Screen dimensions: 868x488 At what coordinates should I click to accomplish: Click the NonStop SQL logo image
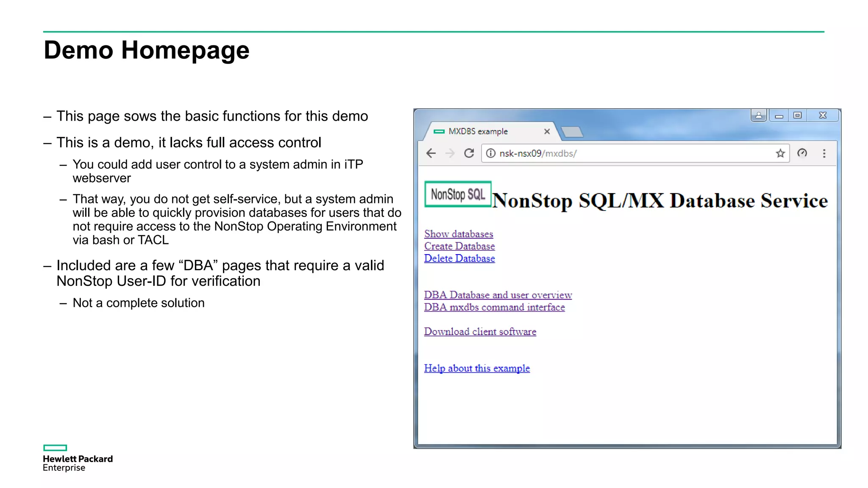pos(458,194)
